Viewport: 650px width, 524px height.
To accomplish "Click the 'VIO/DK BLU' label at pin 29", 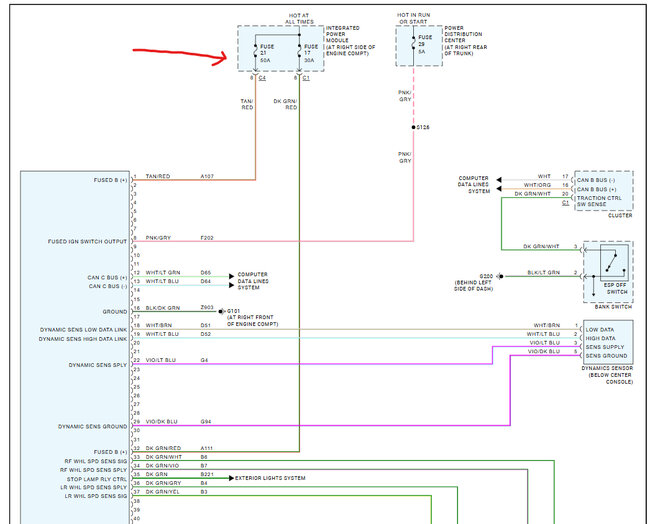I will pos(161,421).
